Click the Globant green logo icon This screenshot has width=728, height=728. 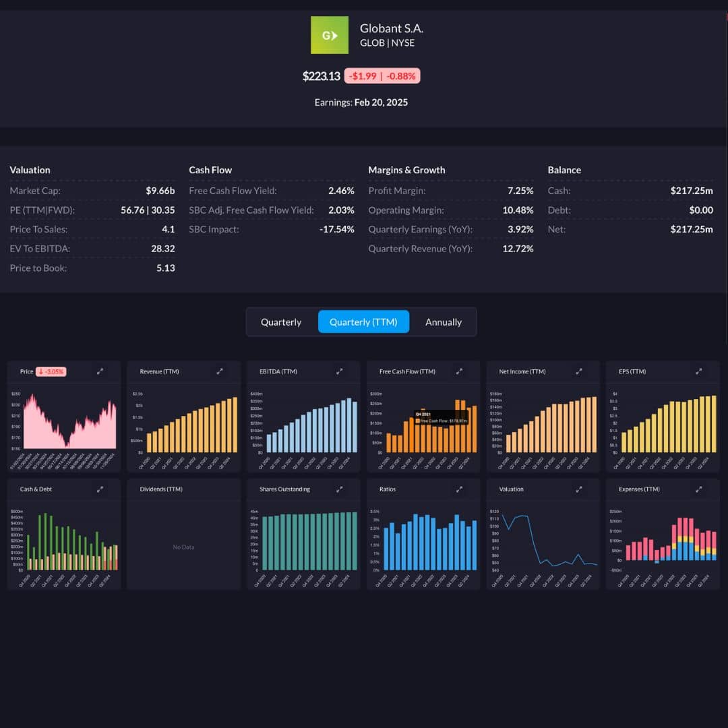click(329, 35)
